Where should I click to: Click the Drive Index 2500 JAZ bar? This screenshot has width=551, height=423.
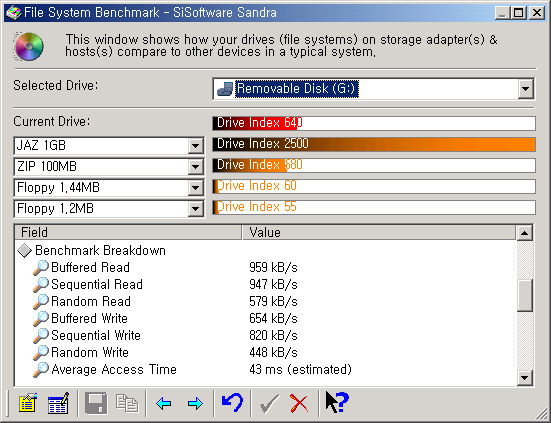pos(374,144)
